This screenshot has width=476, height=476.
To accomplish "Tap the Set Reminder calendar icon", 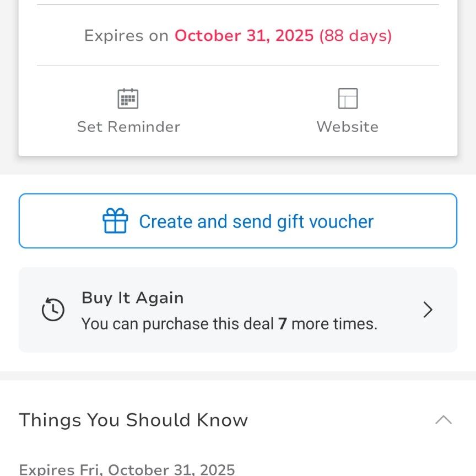I will tap(128, 99).
